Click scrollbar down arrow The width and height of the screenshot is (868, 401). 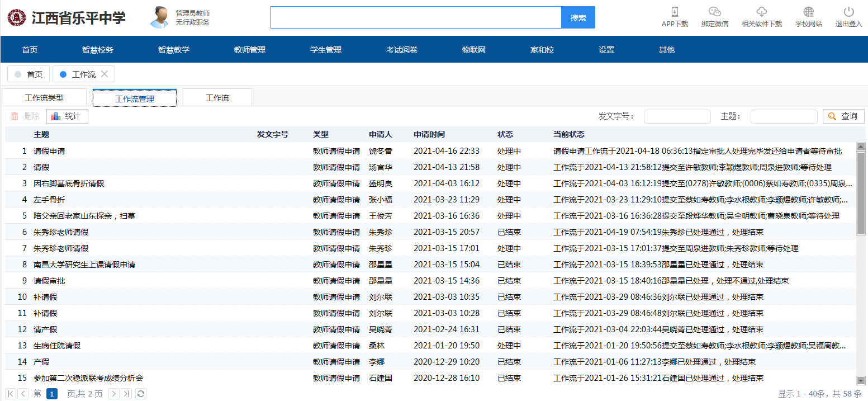point(861,380)
